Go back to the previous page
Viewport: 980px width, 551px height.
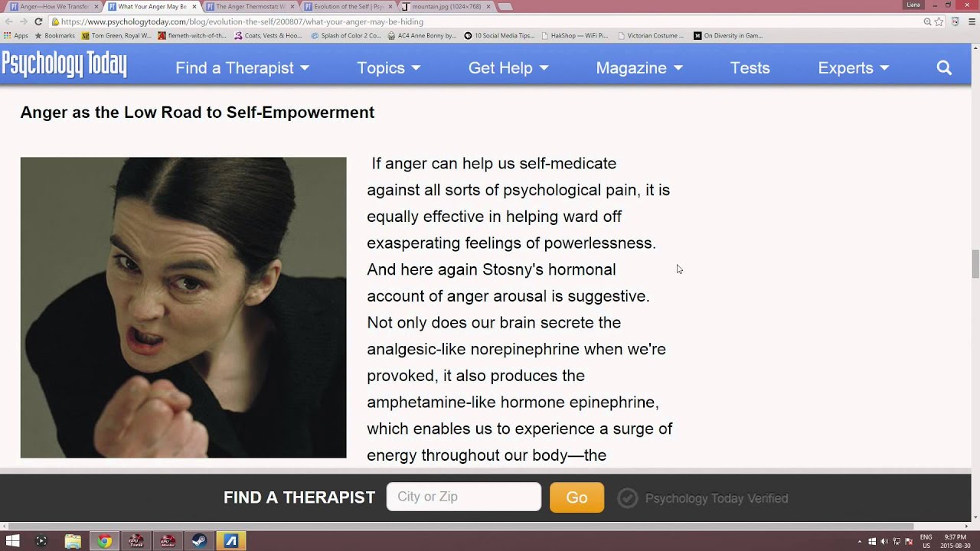click(8, 21)
